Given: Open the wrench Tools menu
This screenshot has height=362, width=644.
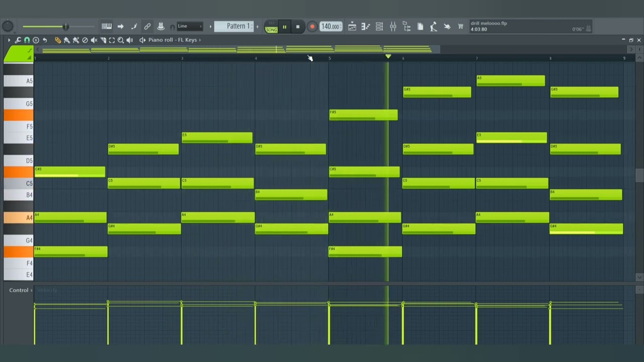Looking at the screenshot, I should [18, 40].
